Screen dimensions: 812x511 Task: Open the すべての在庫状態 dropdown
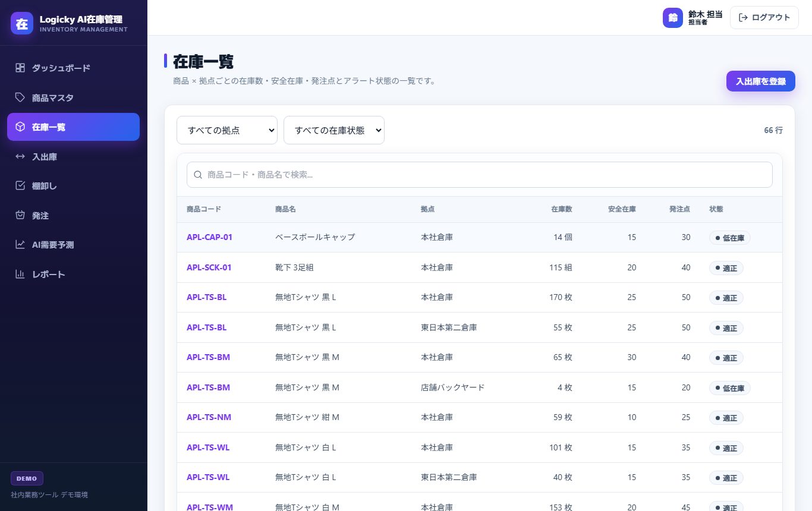click(x=334, y=130)
